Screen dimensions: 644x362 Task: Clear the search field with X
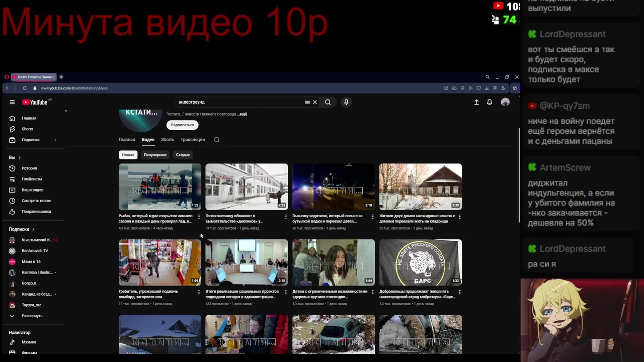[x=315, y=102]
